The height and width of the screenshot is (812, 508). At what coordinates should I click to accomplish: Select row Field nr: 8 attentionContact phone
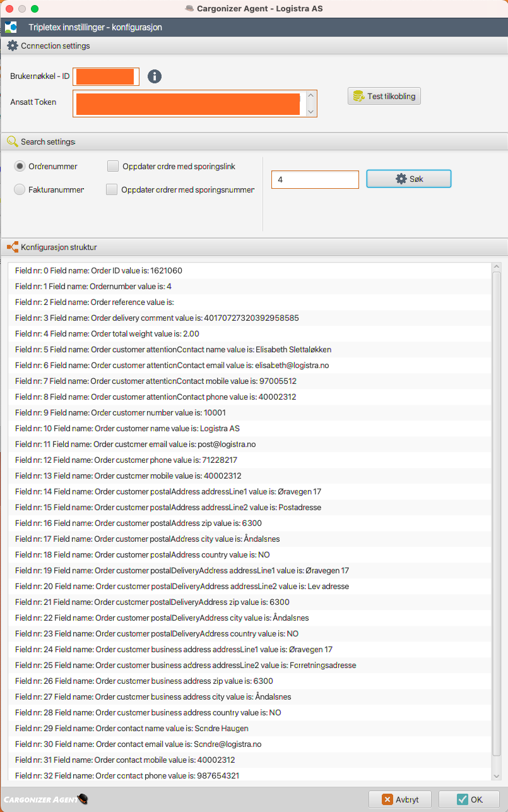250,397
